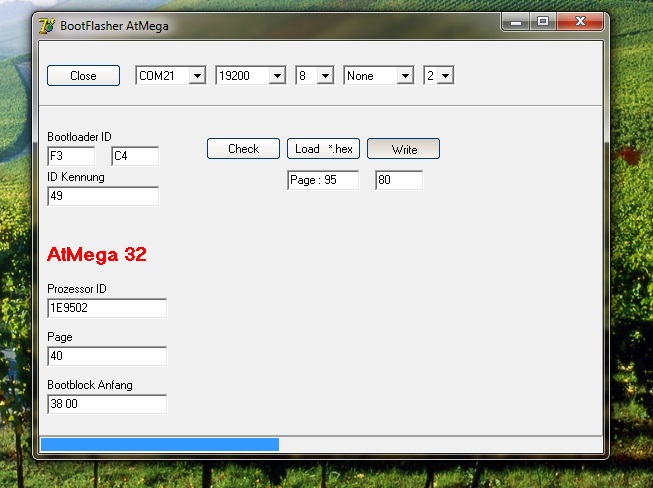Click the Bootloader ID label
The width and height of the screenshot is (653, 488).
tap(79, 137)
